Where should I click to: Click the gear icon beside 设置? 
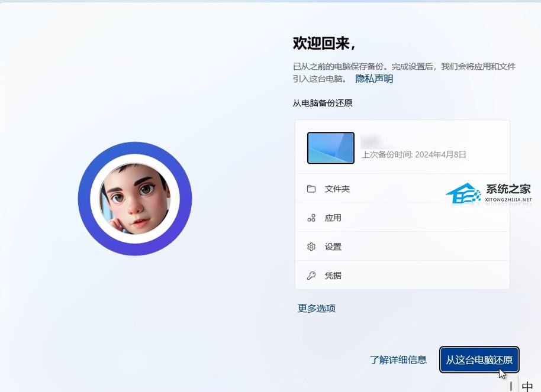click(x=311, y=247)
